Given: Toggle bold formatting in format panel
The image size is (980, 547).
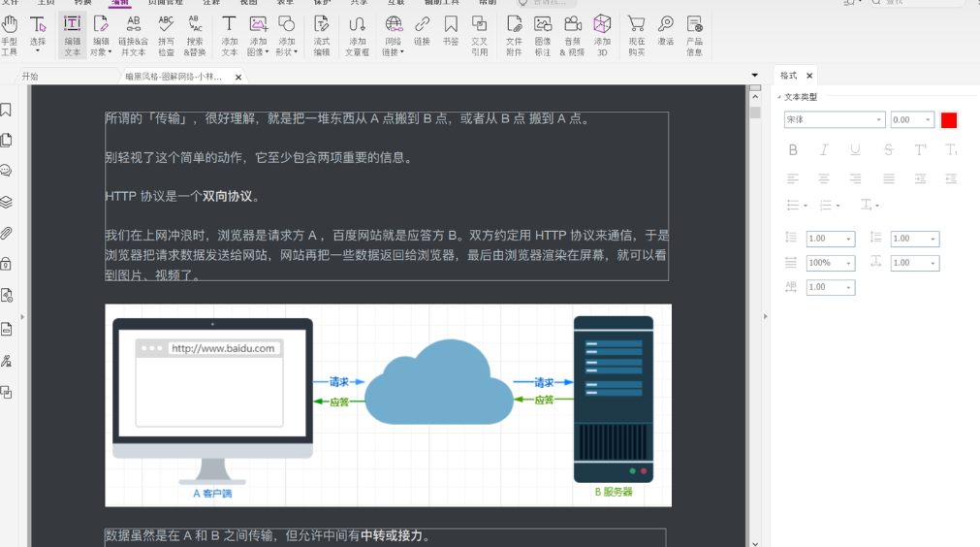Looking at the screenshot, I should click(x=793, y=149).
